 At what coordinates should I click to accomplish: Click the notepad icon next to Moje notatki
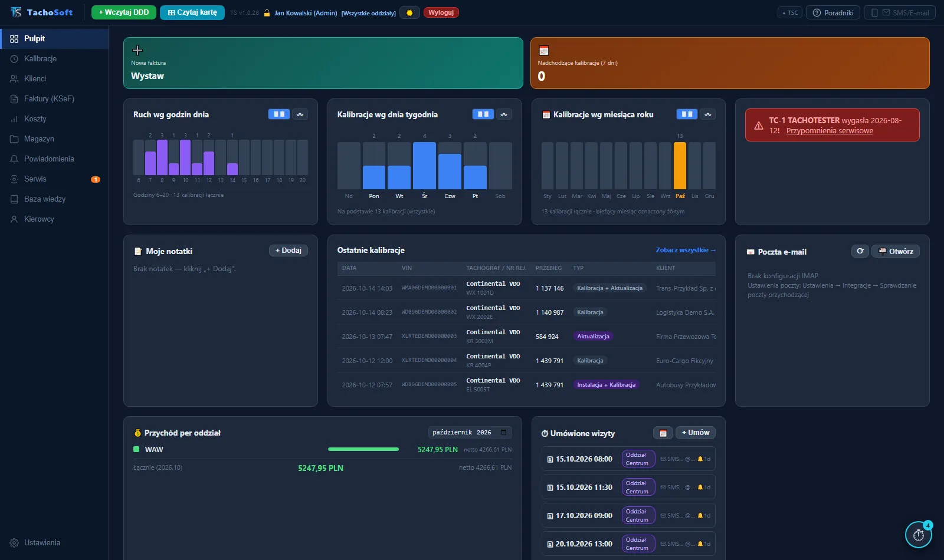pos(138,251)
